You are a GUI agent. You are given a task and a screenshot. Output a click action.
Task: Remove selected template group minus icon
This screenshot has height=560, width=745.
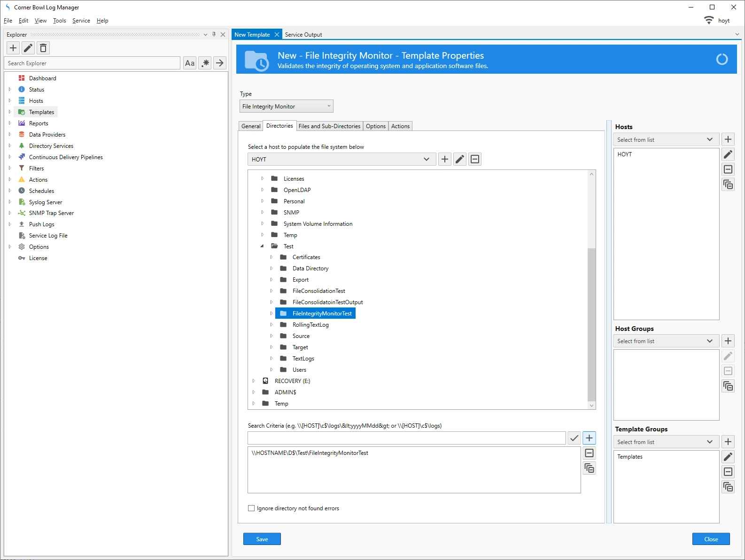728,472
